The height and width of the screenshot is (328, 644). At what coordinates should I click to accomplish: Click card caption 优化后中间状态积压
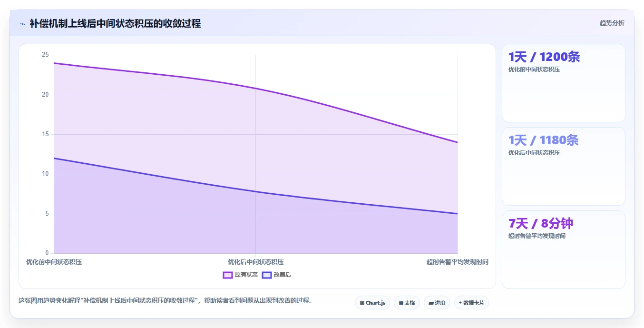coord(534,153)
